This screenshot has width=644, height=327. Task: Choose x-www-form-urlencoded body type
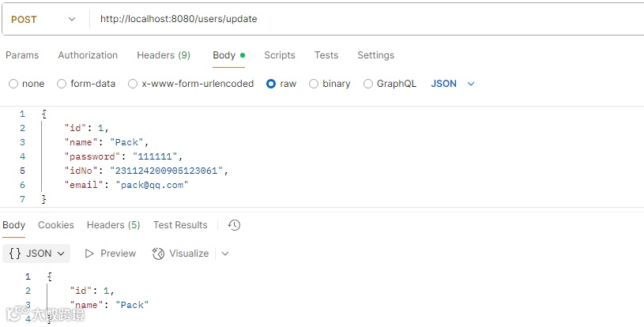133,84
